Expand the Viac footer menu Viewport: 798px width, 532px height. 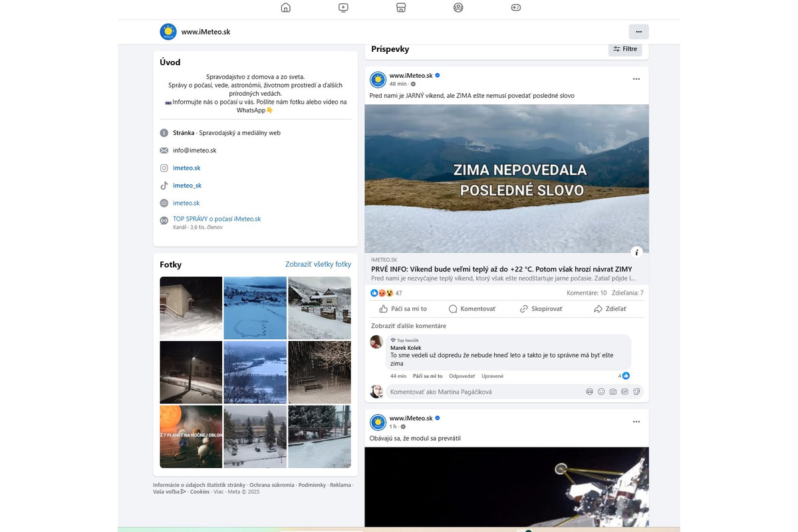(218, 491)
